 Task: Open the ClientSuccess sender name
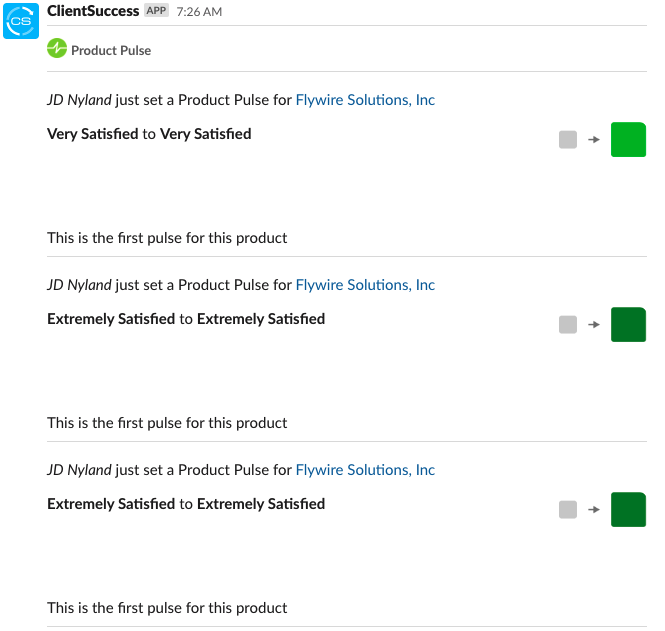coord(93,11)
